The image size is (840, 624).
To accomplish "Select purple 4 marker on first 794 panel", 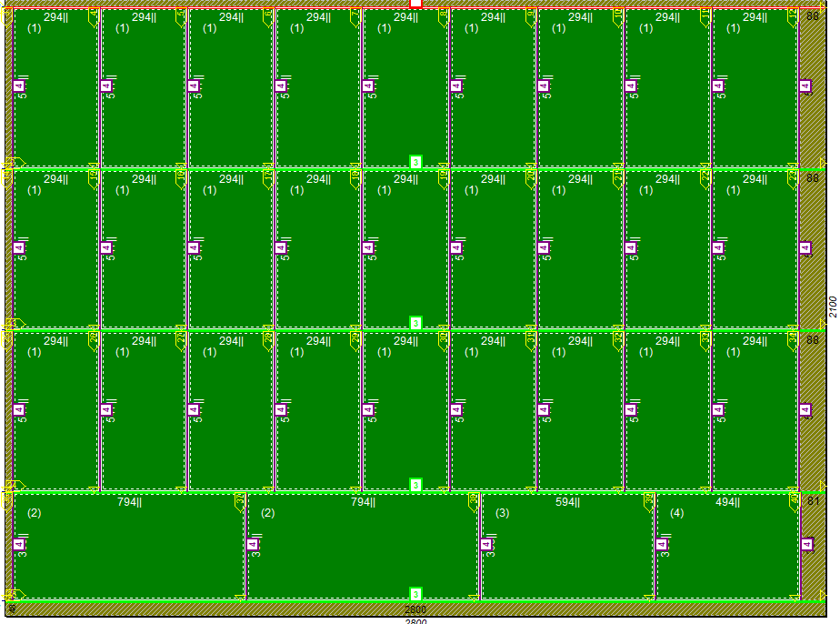I will (x=18, y=545).
